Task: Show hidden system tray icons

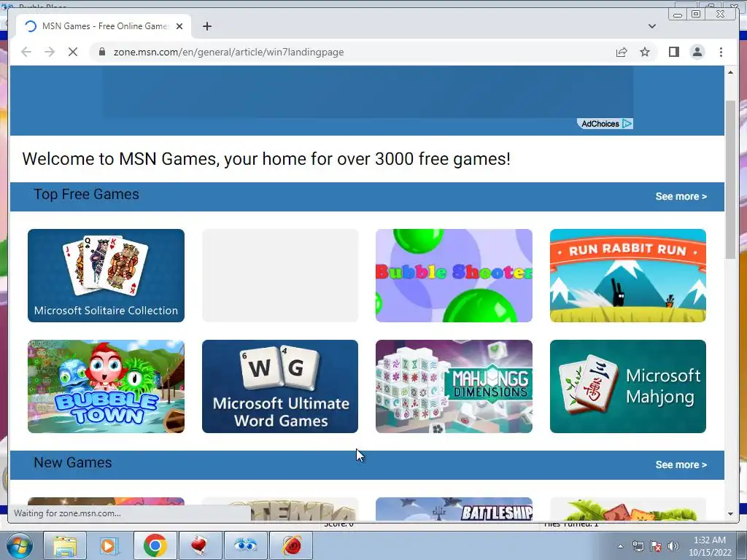Action: click(x=620, y=547)
